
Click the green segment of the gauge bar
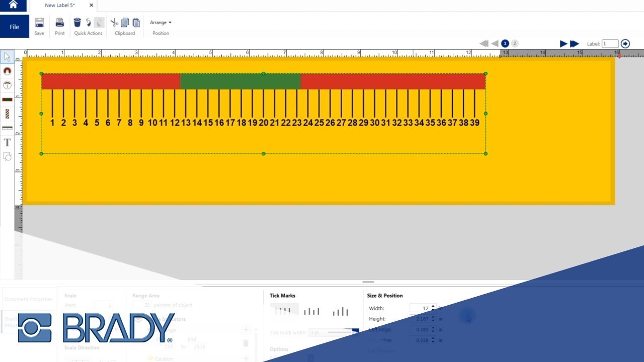240,81
